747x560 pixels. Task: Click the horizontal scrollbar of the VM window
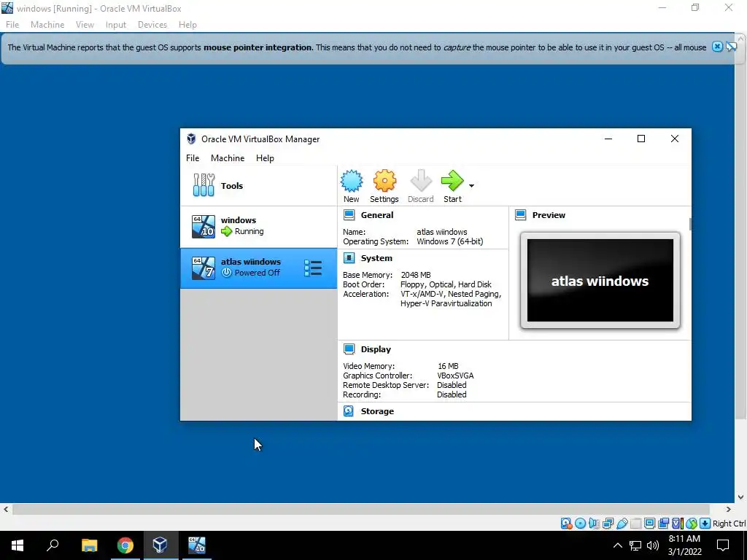click(x=361, y=509)
